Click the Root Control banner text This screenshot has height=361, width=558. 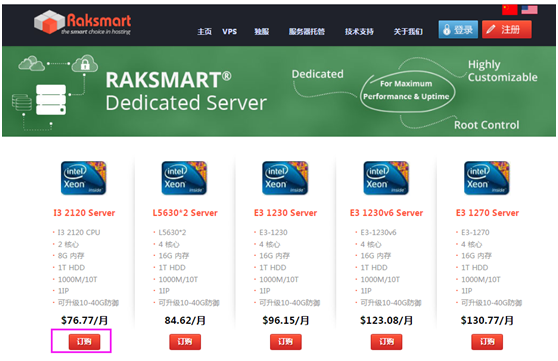pos(486,125)
